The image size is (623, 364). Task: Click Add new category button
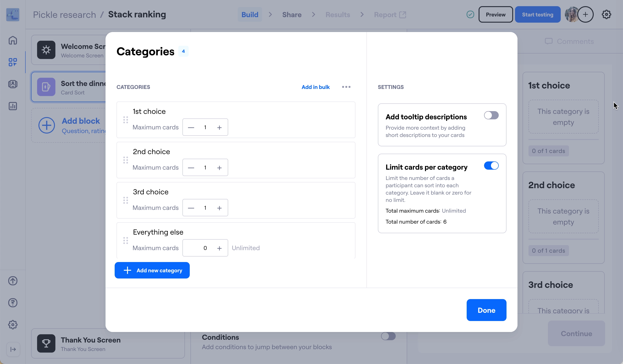click(x=152, y=270)
